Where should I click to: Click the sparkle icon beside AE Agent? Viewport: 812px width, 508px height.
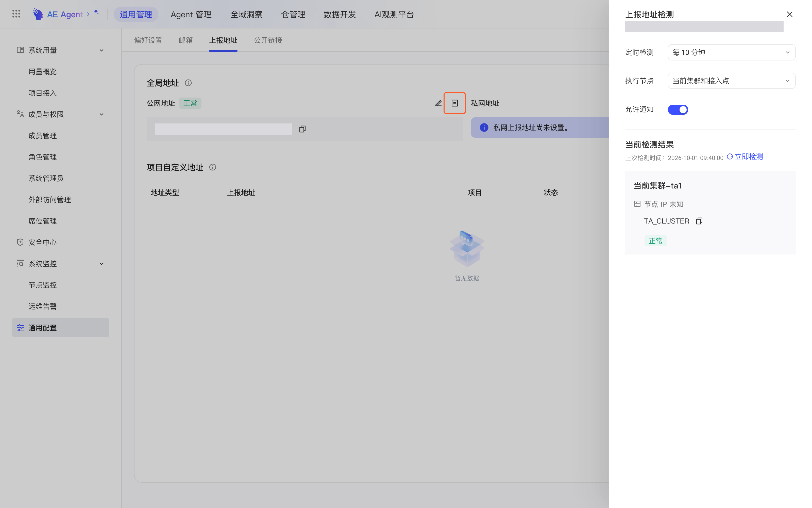coord(96,12)
